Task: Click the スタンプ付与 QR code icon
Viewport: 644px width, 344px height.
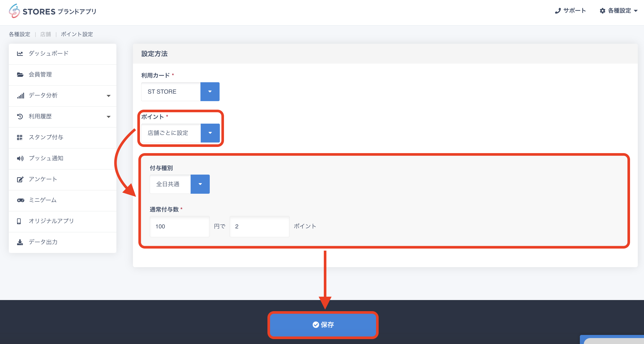Action: coord(20,137)
